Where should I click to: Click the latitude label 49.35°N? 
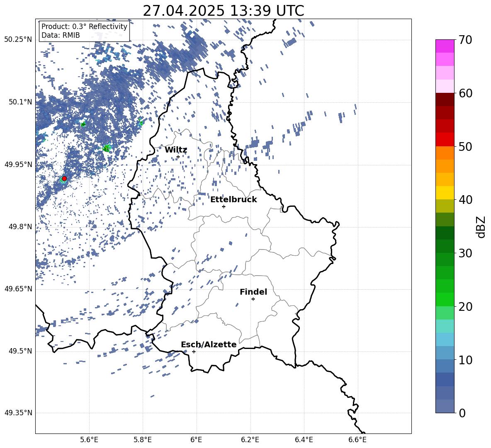18,413
